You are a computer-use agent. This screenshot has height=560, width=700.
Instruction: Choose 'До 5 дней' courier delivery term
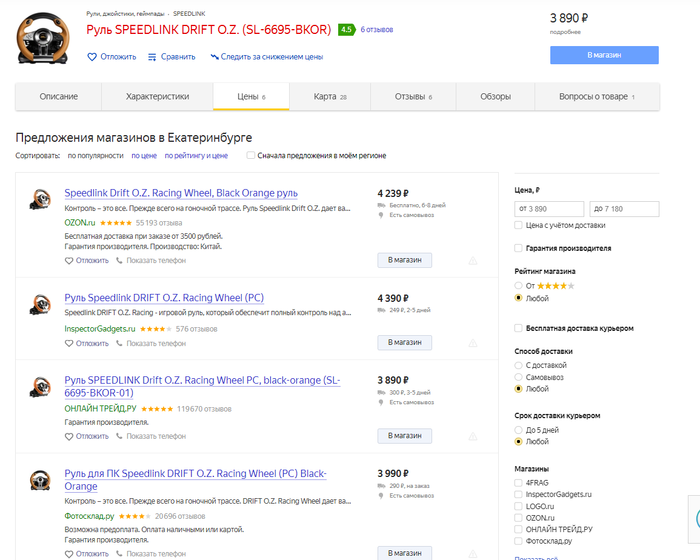click(x=518, y=430)
